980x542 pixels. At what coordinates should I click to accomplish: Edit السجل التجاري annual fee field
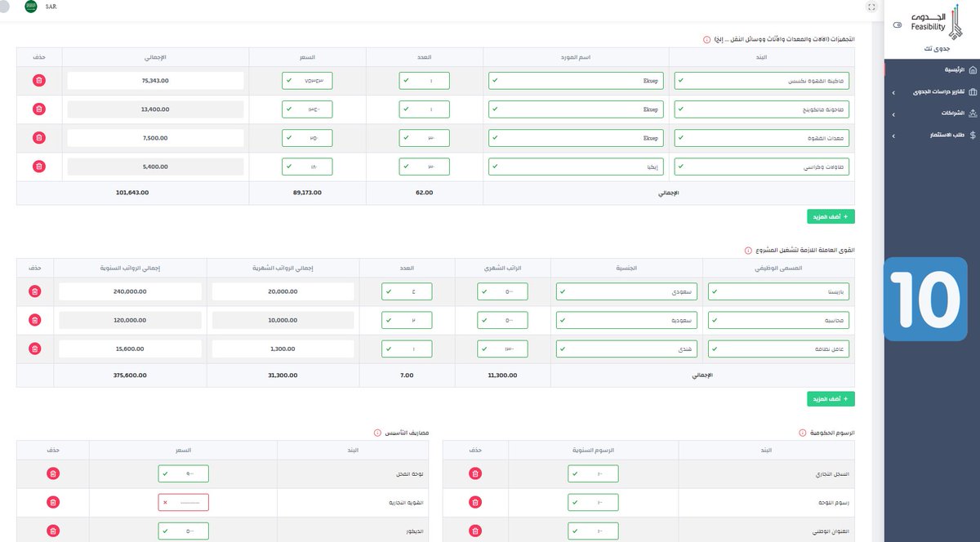pos(593,473)
